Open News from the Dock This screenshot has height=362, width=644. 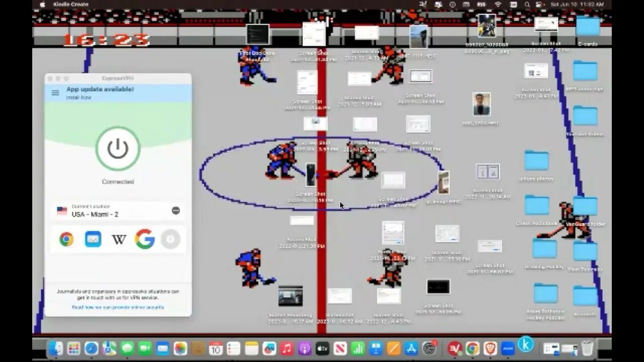340,348
